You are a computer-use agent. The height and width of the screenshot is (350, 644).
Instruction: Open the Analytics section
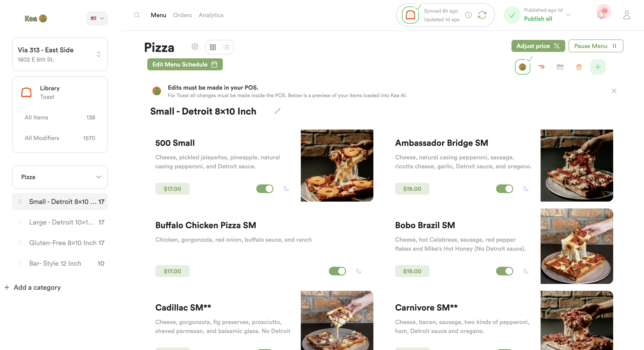(x=211, y=15)
